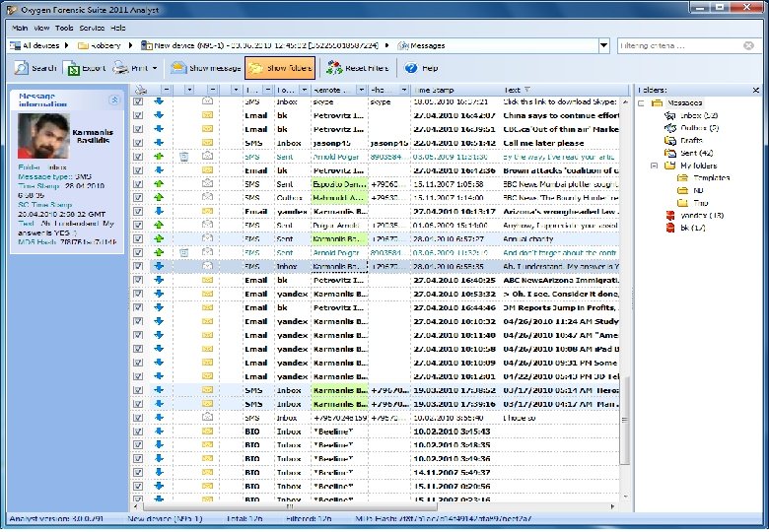Click the Print toolbar button
The height and width of the screenshot is (532, 769).
click(x=130, y=68)
